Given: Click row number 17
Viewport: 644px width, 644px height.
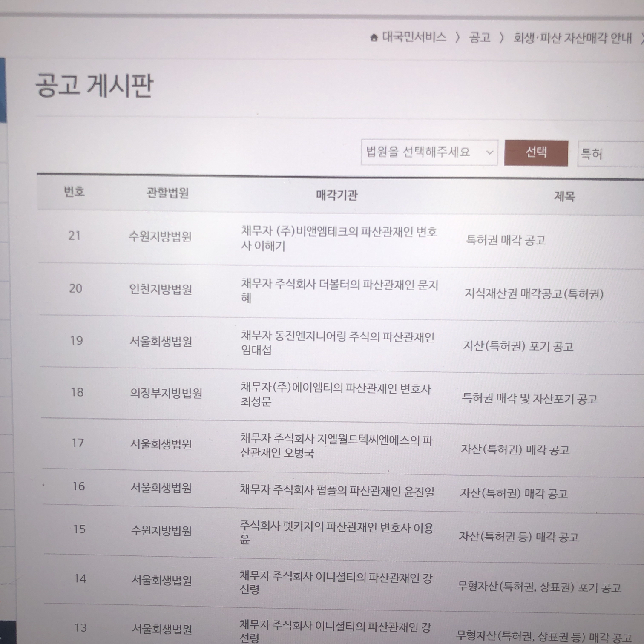Looking at the screenshot, I should point(78,443).
